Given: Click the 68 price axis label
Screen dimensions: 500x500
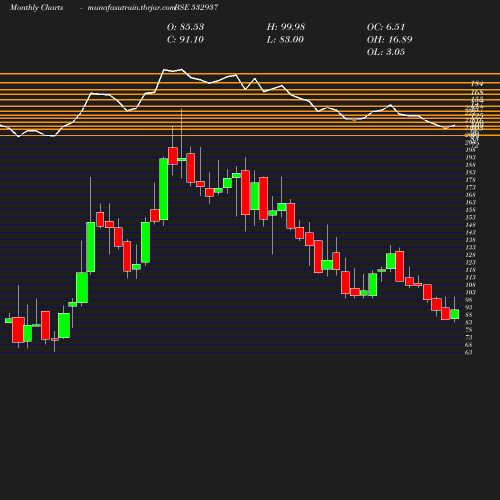Looking at the screenshot, I should coord(469,345).
